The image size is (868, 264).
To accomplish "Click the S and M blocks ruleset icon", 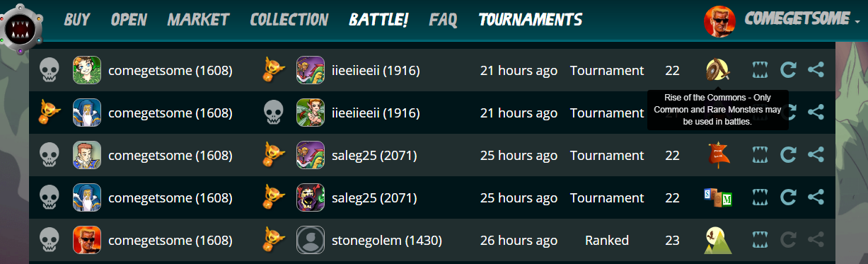I will [717, 197].
